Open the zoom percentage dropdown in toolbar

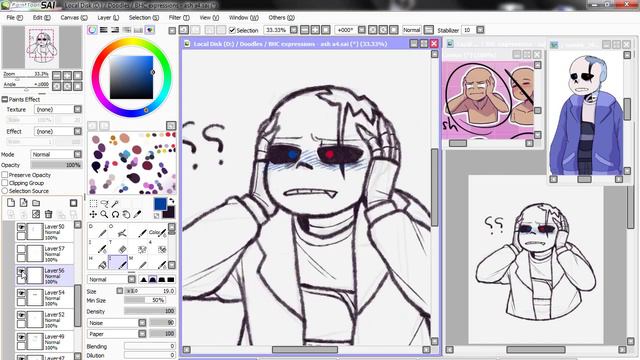tap(293, 30)
